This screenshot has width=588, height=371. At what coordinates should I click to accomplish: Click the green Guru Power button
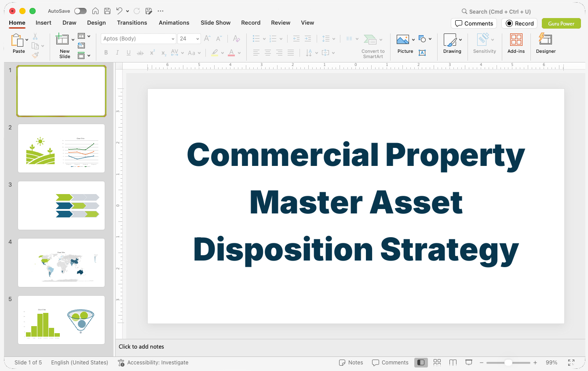[561, 23]
